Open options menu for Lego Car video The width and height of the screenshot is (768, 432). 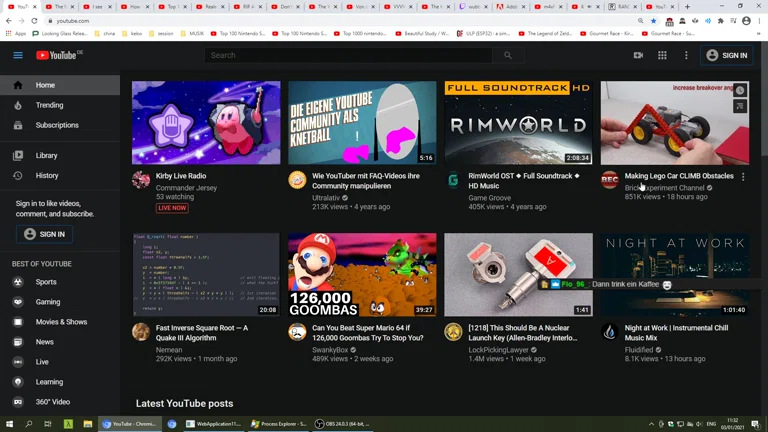tap(743, 177)
